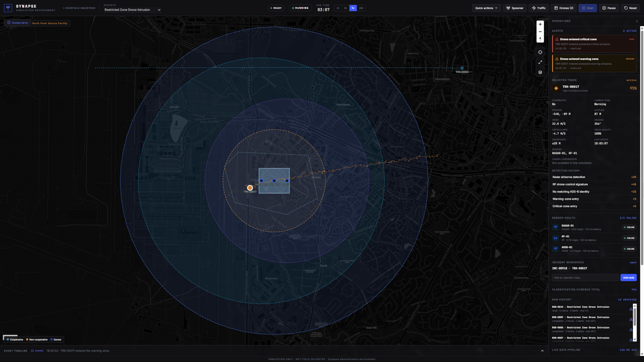
Task: Select the TRK-00004 track on the map
Action: coord(462,68)
